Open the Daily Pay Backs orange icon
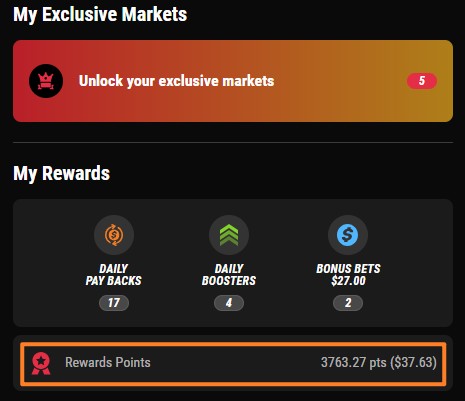 click(x=114, y=235)
